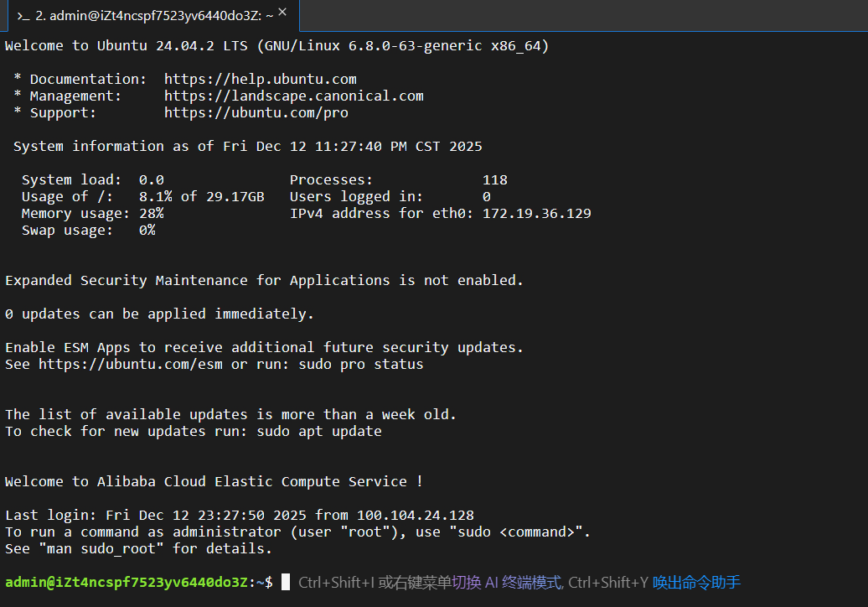The width and height of the screenshot is (868, 607).
Task: Click the last login IP 100.104.24.128
Action: (x=415, y=515)
